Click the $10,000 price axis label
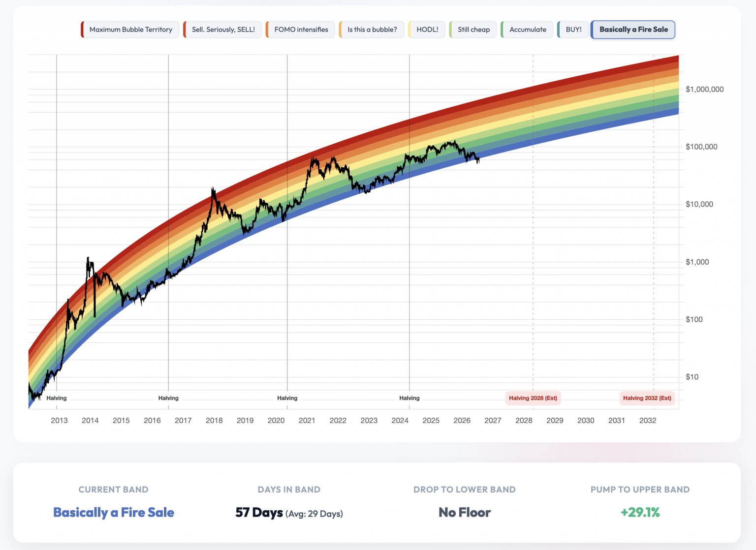756x550 pixels. [x=699, y=204]
